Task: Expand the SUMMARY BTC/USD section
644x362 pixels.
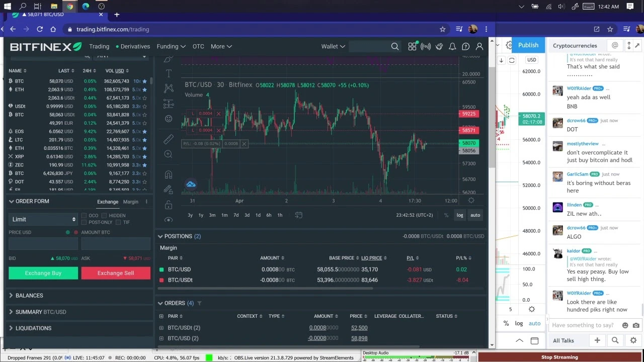Action: click(41, 312)
